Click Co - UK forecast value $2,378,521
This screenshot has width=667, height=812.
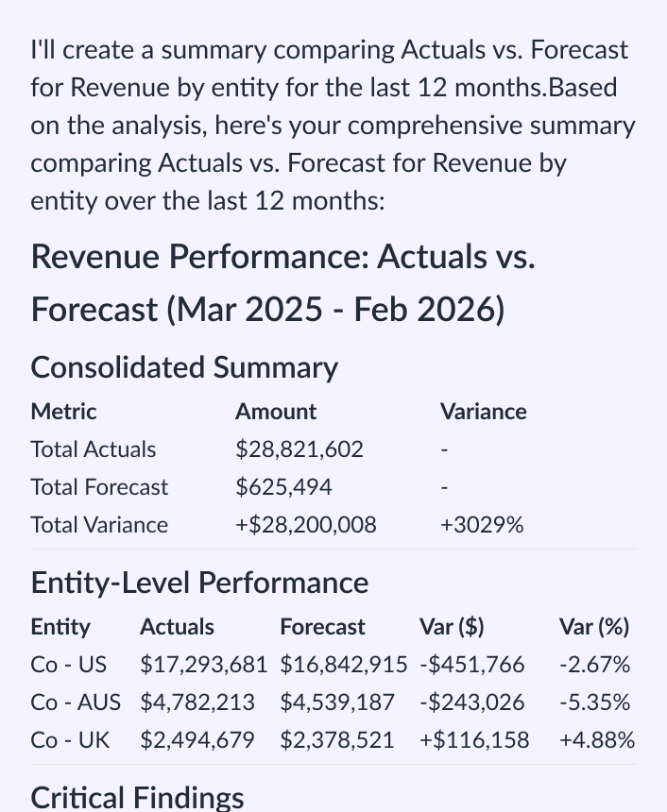click(336, 740)
